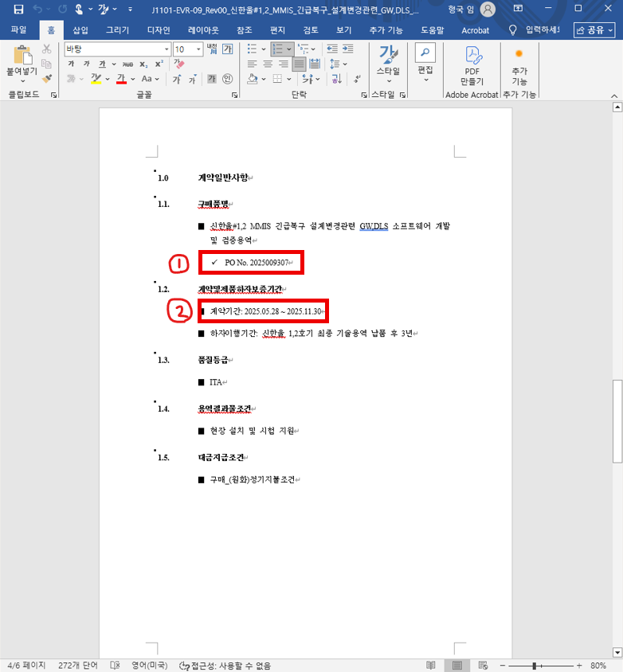Click the vertical scrollbar thumb
The height and width of the screenshot is (672, 623).
click(x=617, y=420)
